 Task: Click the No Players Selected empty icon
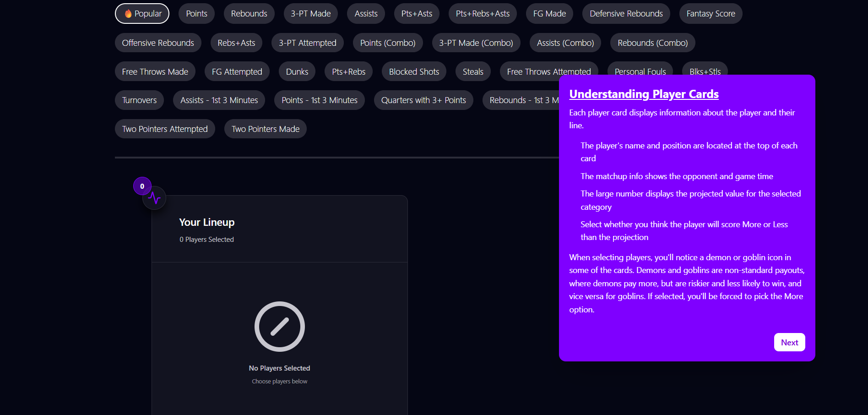pyautogui.click(x=280, y=327)
